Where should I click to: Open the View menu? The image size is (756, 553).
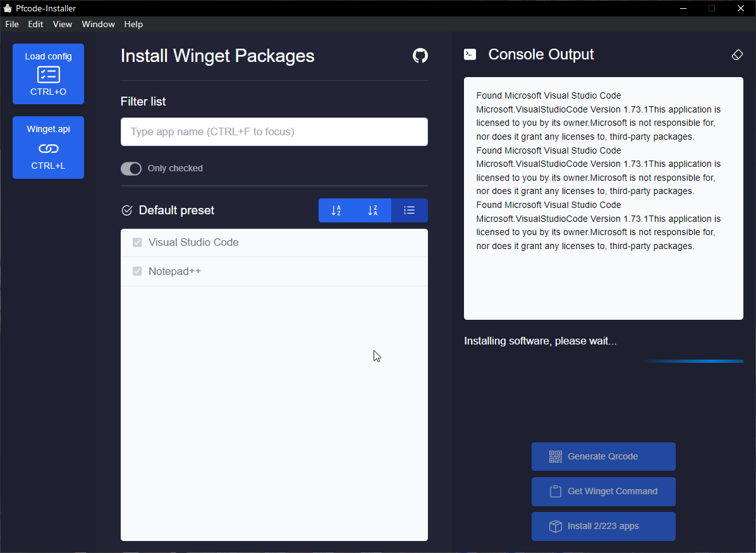coord(62,24)
